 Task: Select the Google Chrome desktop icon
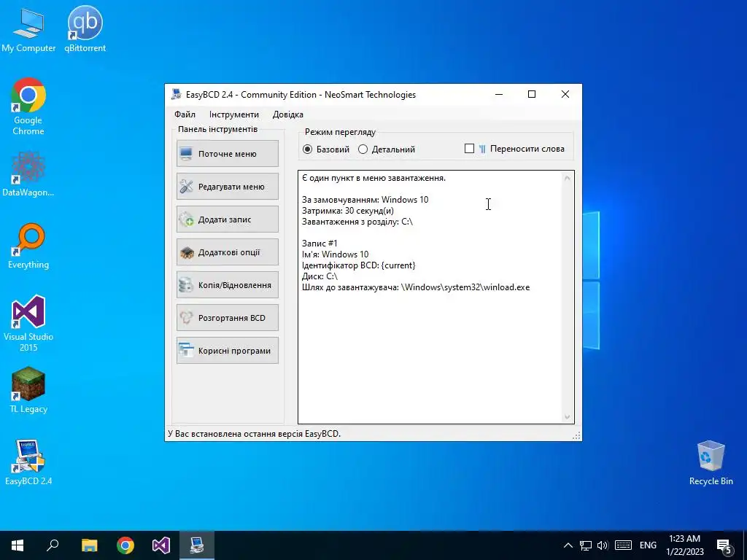28,106
